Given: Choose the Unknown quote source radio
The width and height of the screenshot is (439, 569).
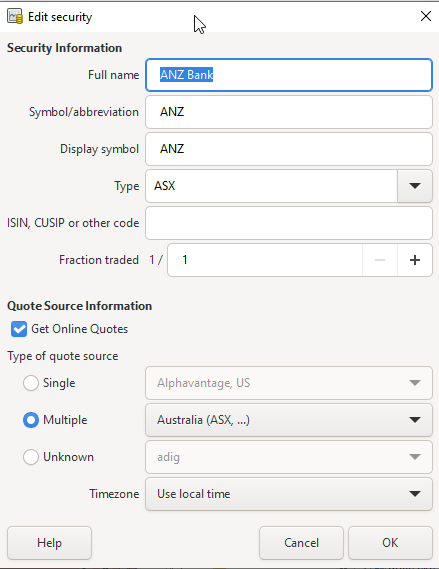Looking at the screenshot, I should pos(31,457).
